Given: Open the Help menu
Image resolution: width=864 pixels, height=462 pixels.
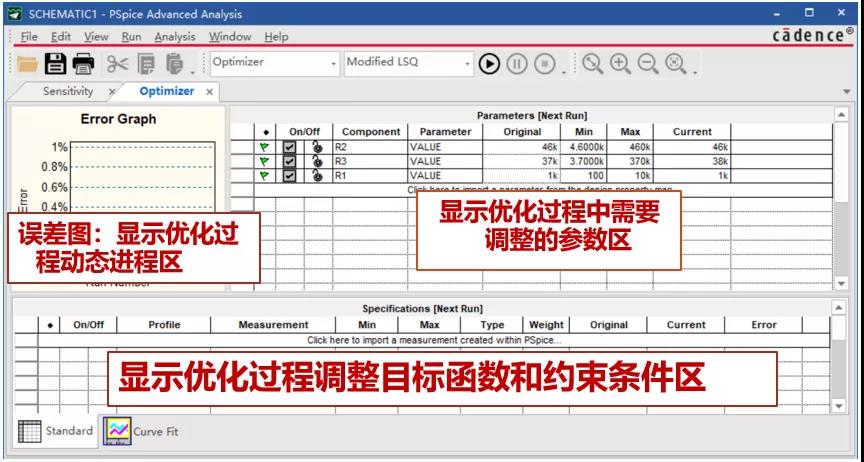Looking at the screenshot, I should click(x=276, y=37).
